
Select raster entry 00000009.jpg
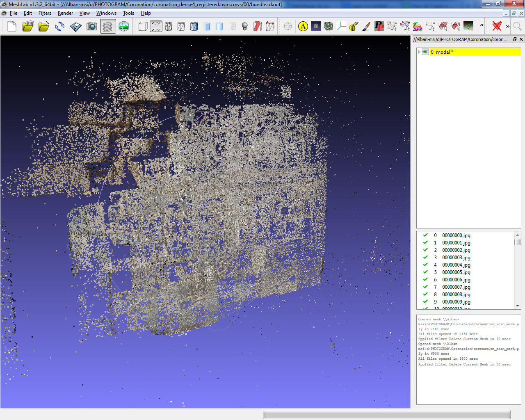pyautogui.click(x=456, y=302)
